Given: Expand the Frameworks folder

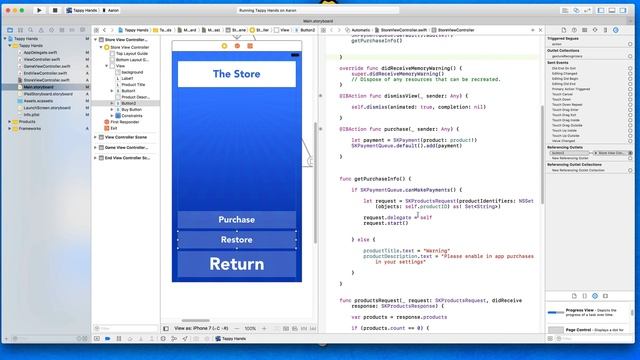Looking at the screenshot, I should point(10,129).
